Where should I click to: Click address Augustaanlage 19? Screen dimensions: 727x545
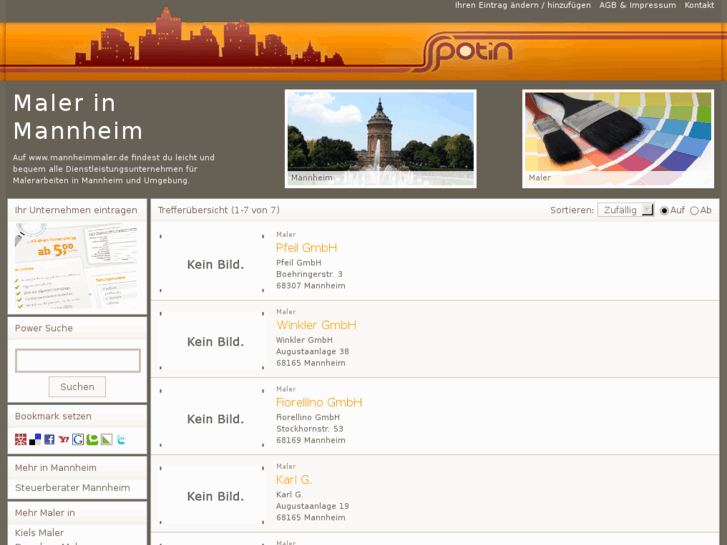point(312,506)
